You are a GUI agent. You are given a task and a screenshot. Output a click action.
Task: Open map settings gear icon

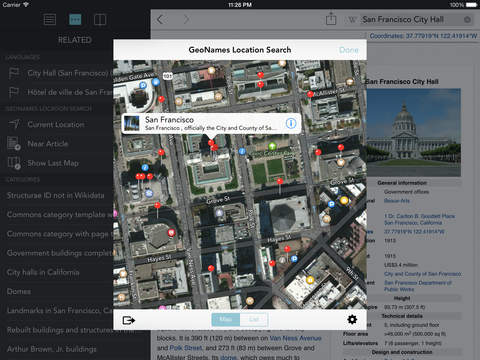point(352,320)
